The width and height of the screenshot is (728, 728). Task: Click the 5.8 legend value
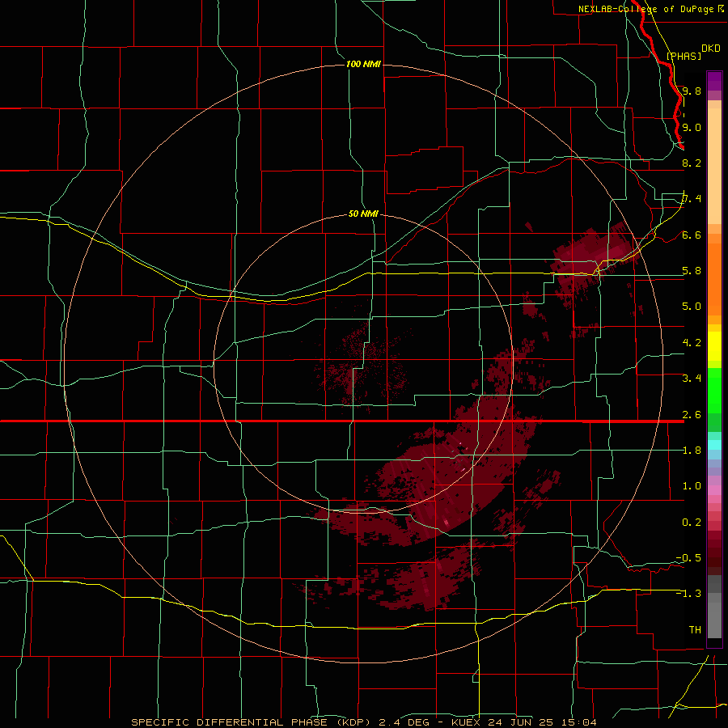point(692,271)
